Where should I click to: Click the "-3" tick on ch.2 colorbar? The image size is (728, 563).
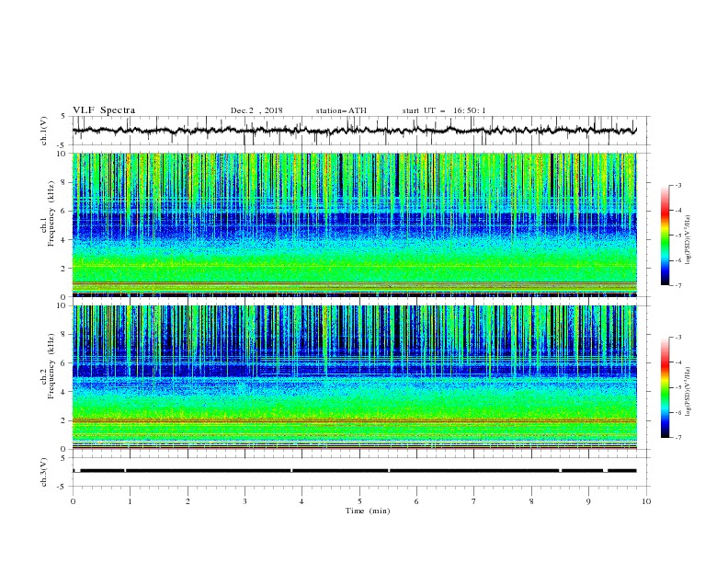tap(677, 338)
